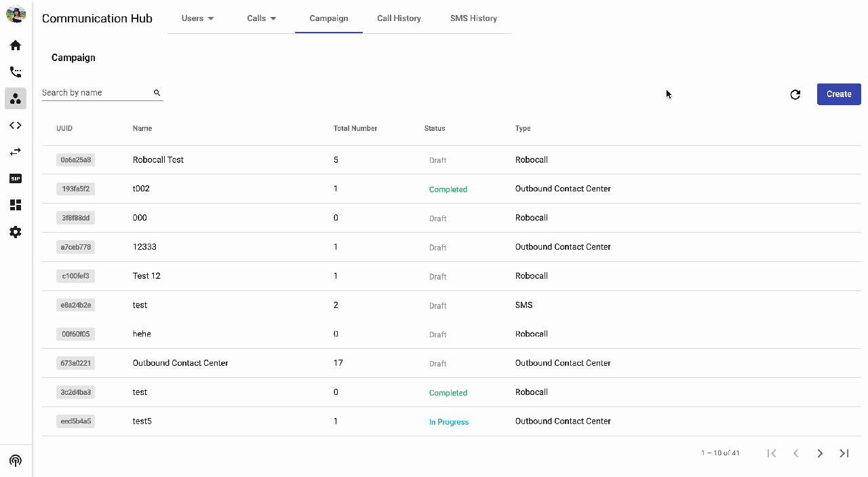
Task: Click Completed status in 3c2d4ba3 row
Action: 448,393
